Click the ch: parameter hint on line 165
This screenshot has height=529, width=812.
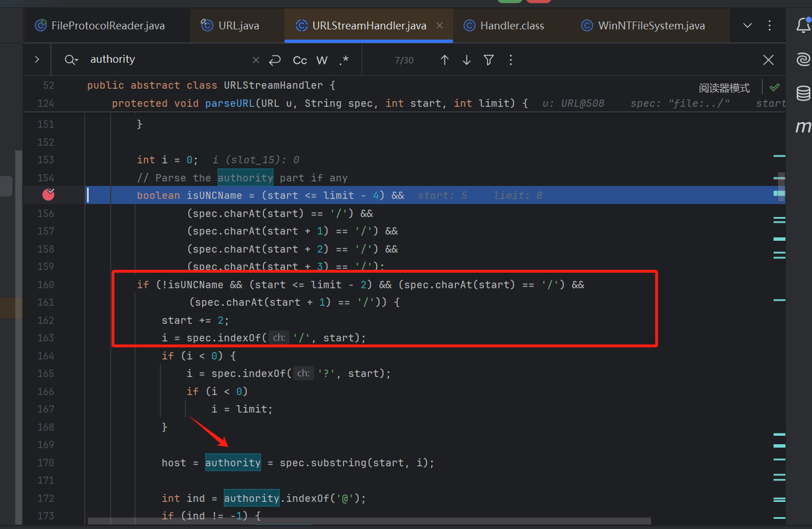coord(303,374)
